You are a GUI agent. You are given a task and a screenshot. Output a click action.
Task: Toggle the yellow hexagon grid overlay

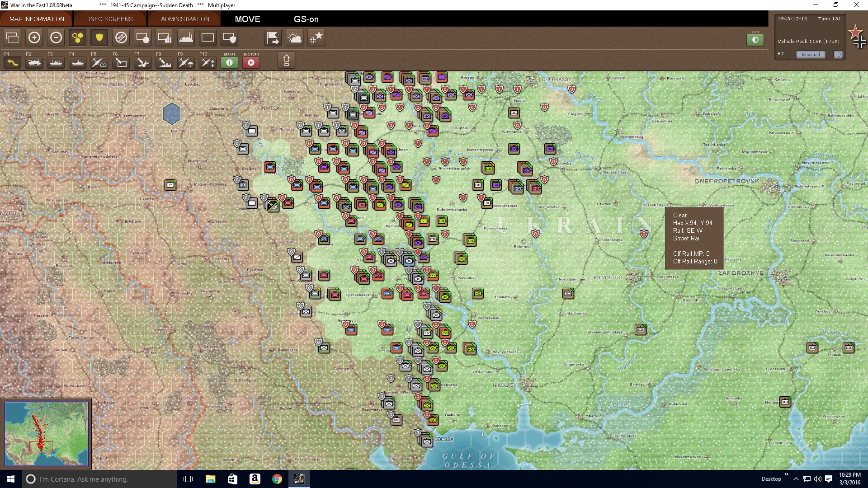point(78,38)
